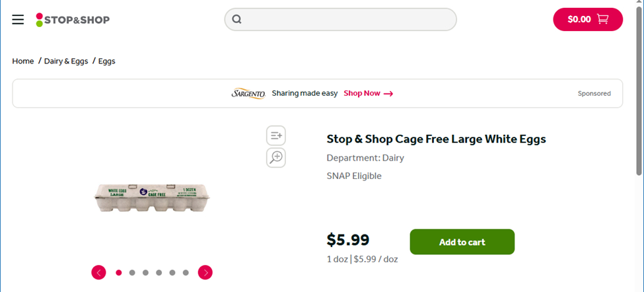
Task: Click the Stop & Shop logo
Action: click(73, 20)
